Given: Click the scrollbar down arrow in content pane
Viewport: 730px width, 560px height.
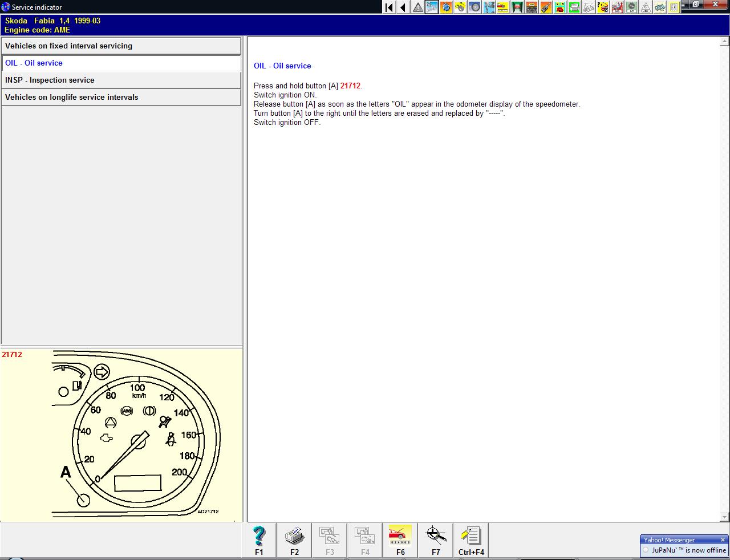Looking at the screenshot, I should 724,517.
